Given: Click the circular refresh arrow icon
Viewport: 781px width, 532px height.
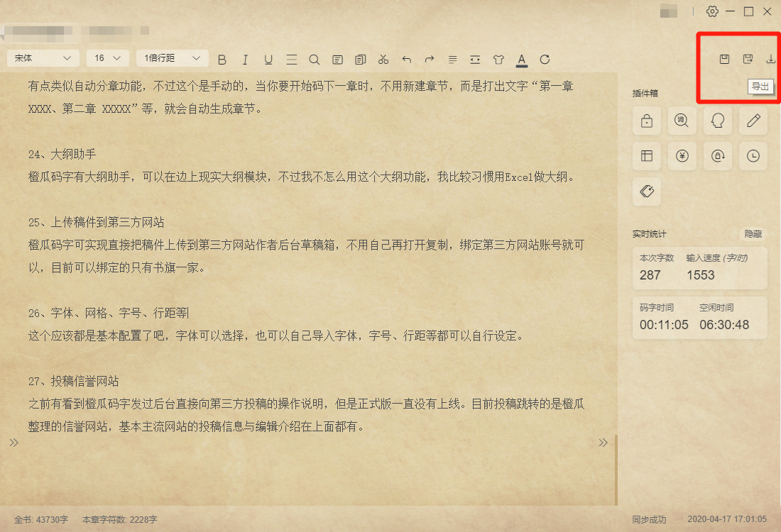Looking at the screenshot, I should click(x=545, y=60).
